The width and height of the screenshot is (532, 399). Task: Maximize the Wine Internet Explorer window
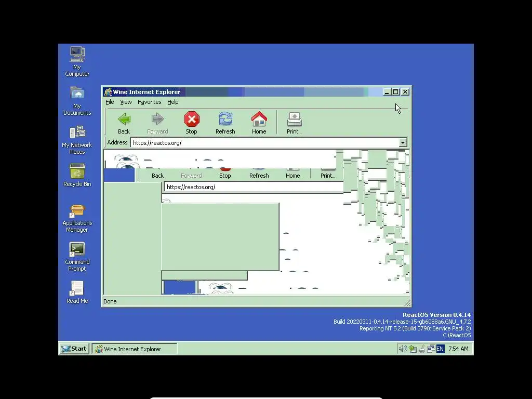395,92
